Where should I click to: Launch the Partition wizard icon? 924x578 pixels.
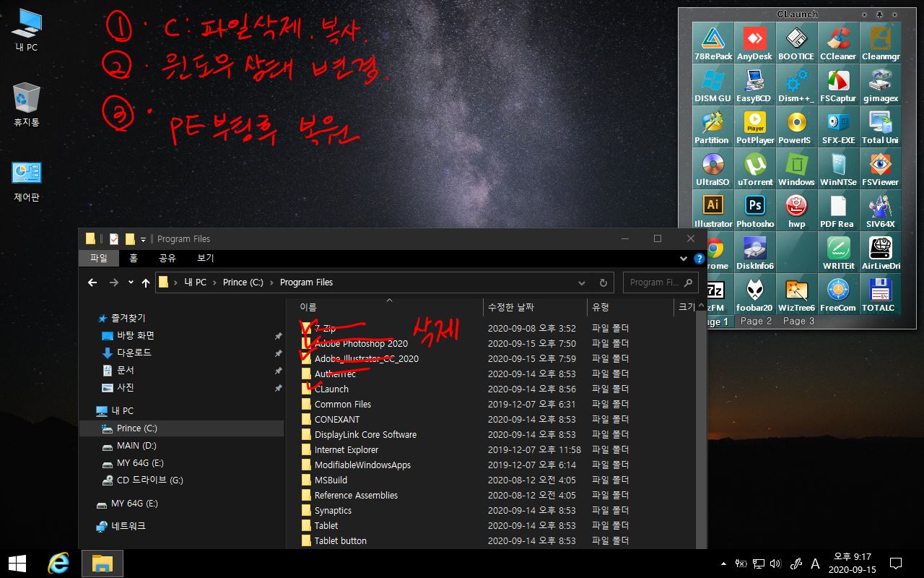pyautogui.click(x=713, y=126)
